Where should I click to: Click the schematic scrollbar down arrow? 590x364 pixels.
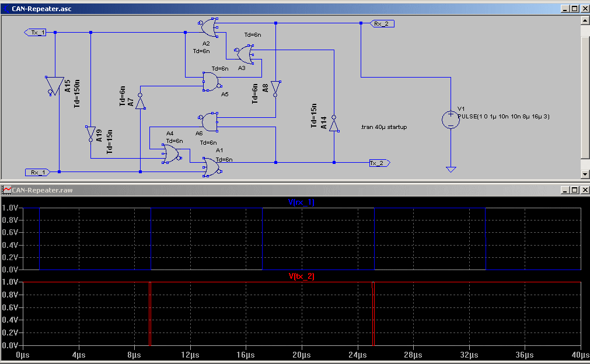point(585,174)
